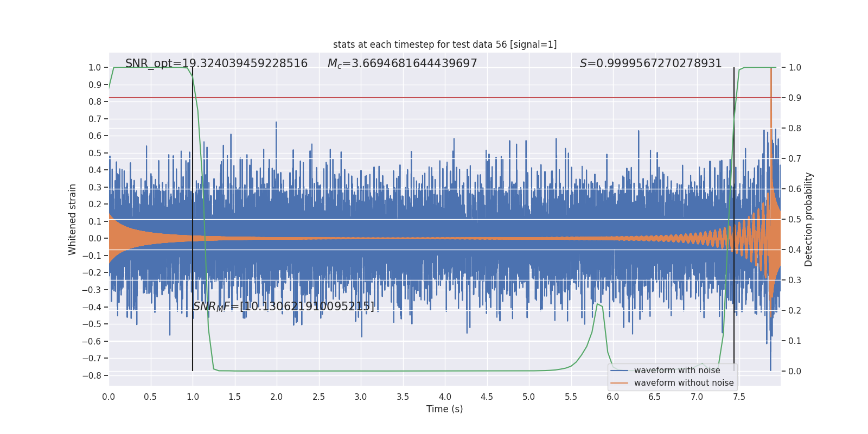Click the chirp mass M_c annotation
868x434 pixels.
tap(402, 63)
